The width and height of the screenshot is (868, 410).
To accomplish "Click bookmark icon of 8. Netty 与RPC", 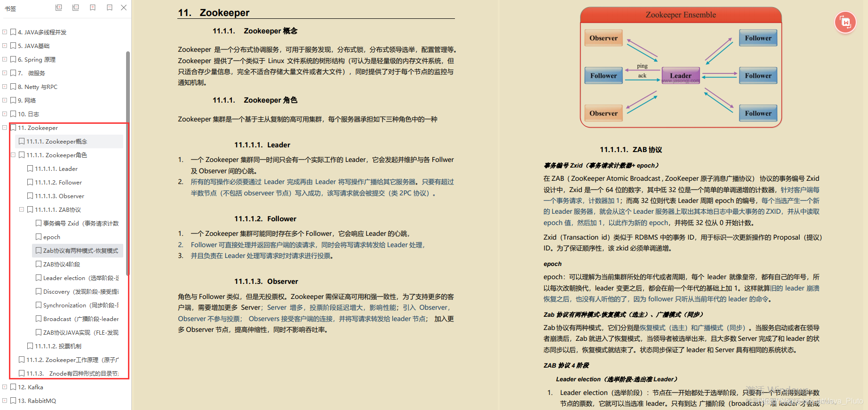I will click(13, 87).
